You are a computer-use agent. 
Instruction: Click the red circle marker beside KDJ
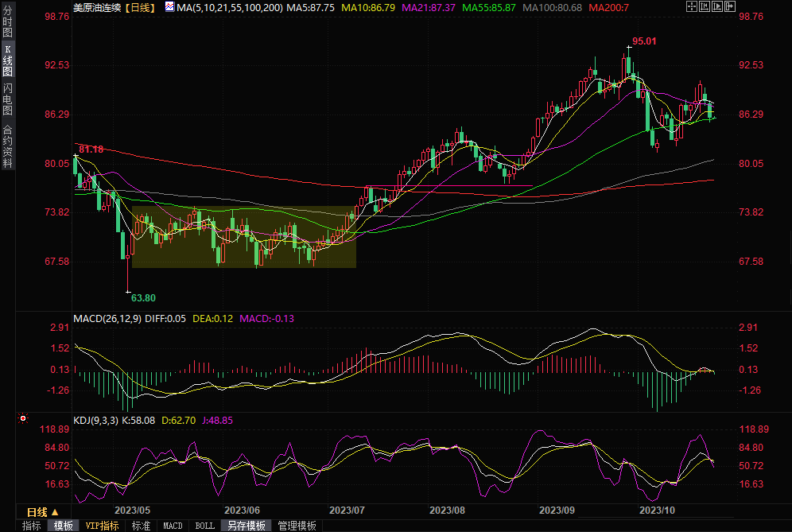click(23, 418)
